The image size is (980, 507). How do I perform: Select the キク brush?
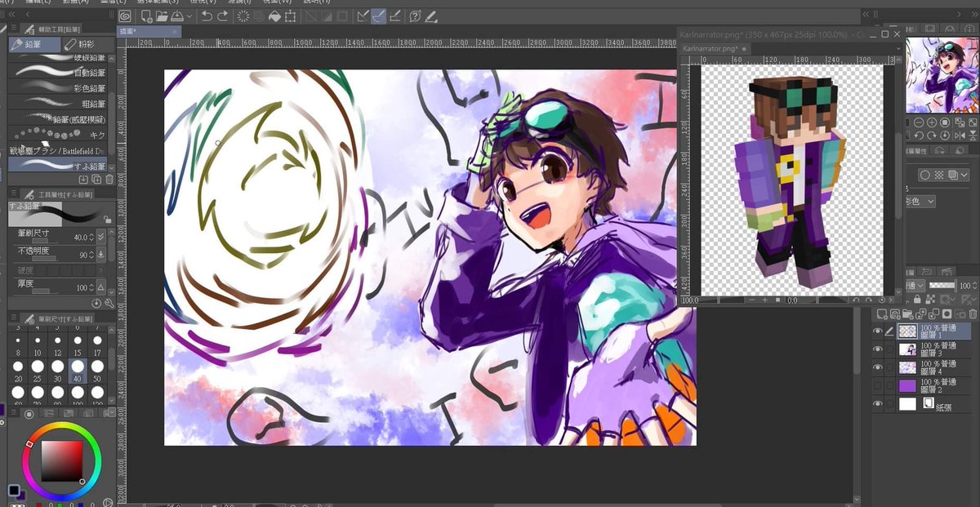click(57, 135)
